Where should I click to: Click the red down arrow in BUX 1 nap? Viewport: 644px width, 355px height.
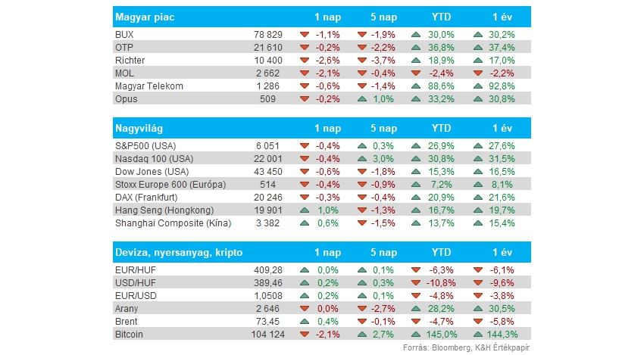pos(305,35)
